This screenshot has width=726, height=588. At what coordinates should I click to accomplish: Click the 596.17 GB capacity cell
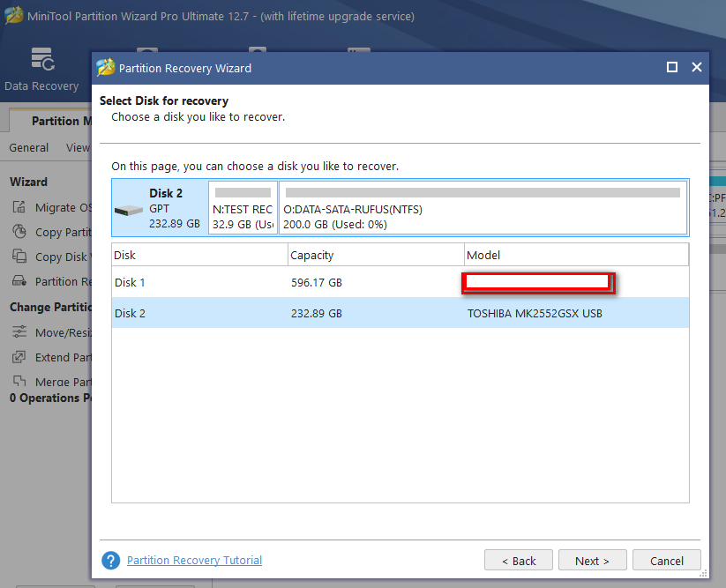click(316, 282)
